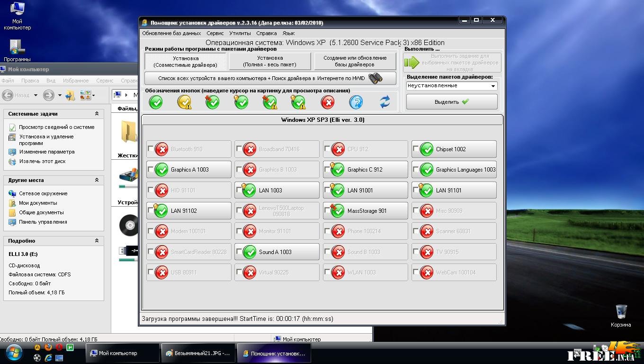Launch Opera from quick launch

(59, 347)
